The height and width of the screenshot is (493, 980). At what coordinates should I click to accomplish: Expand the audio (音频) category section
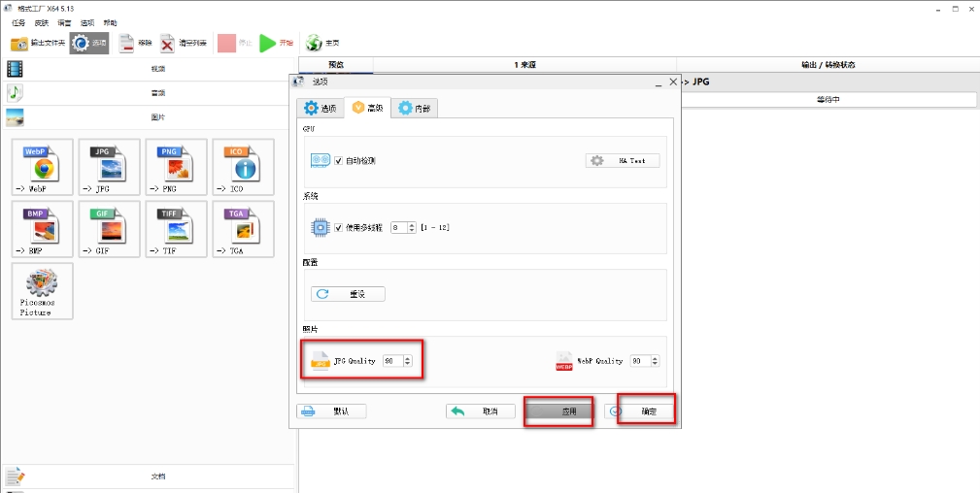157,93
